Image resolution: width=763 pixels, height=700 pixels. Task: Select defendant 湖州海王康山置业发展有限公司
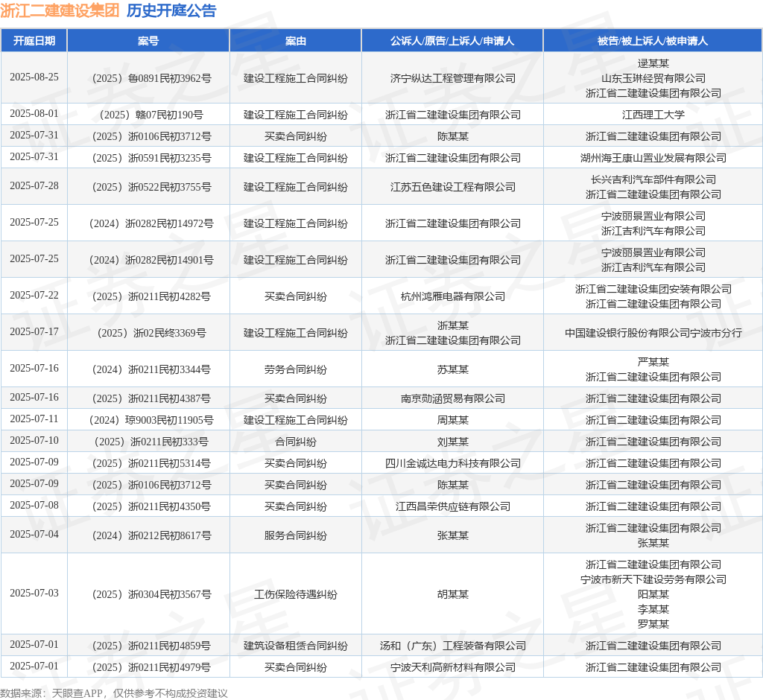point(653,158)
